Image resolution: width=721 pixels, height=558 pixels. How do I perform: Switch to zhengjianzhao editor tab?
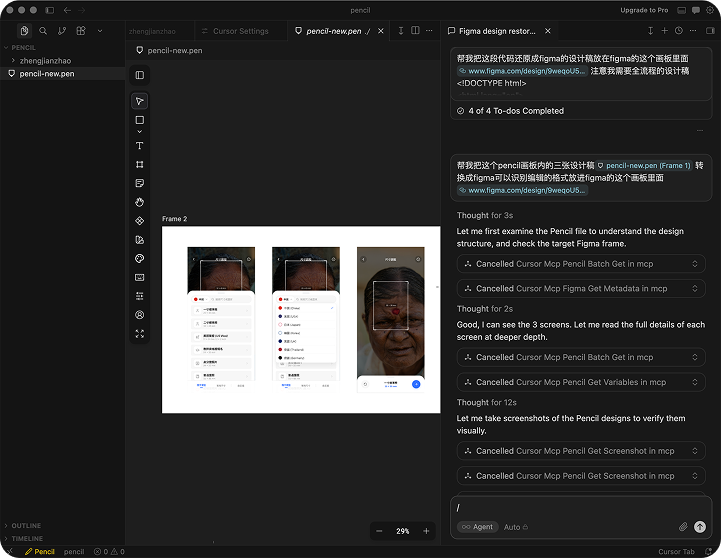pos(152,31)
